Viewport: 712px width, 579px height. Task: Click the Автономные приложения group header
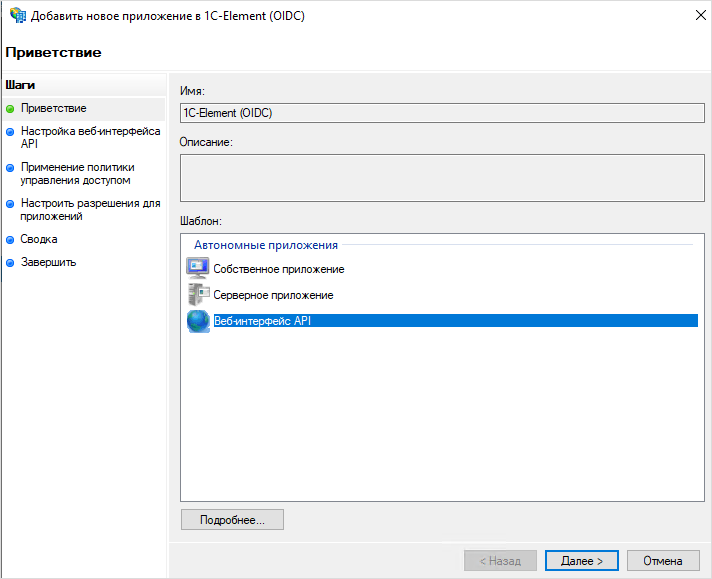tap(266, 245)
